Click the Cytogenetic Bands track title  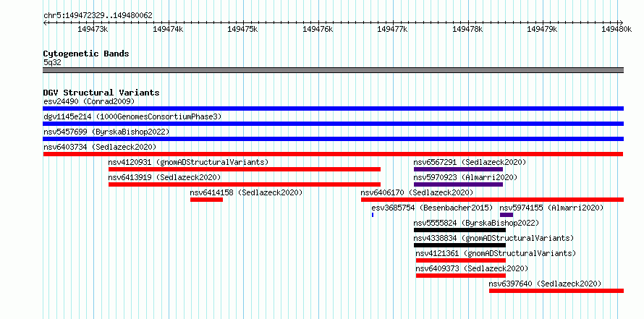(86, 54)
